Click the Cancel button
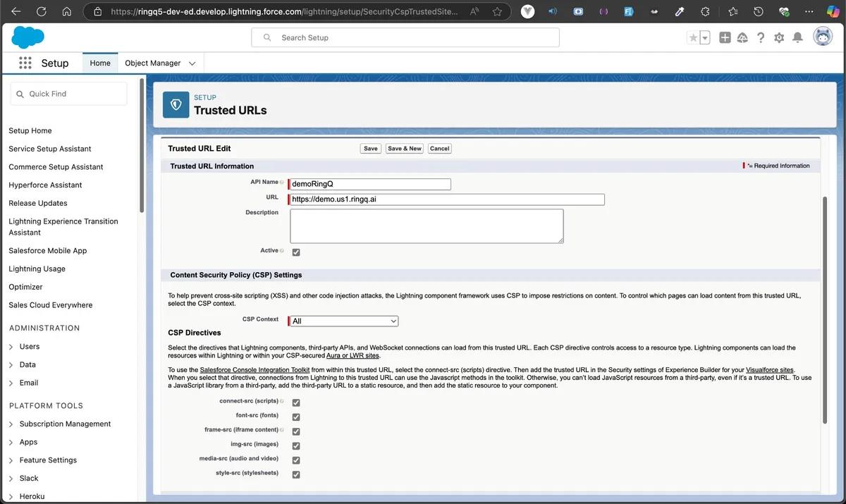This screenshot has width=846, height=504. pos(439,149)
